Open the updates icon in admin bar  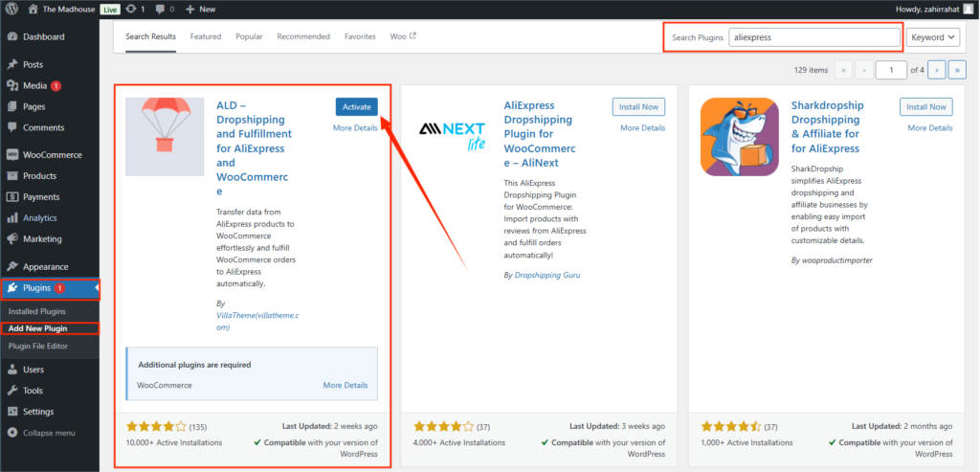[x=131, y=10]
